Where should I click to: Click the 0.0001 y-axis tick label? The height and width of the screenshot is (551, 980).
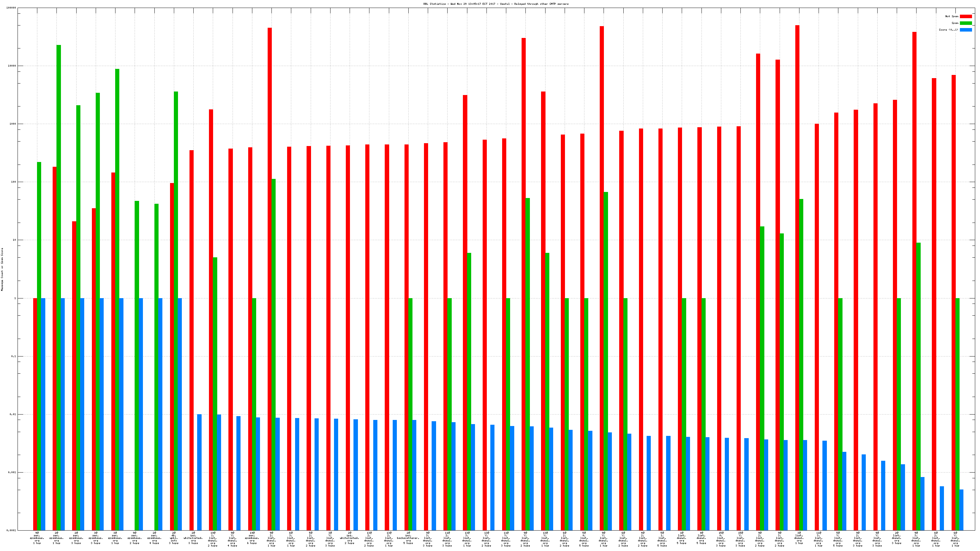coord(11,531)
